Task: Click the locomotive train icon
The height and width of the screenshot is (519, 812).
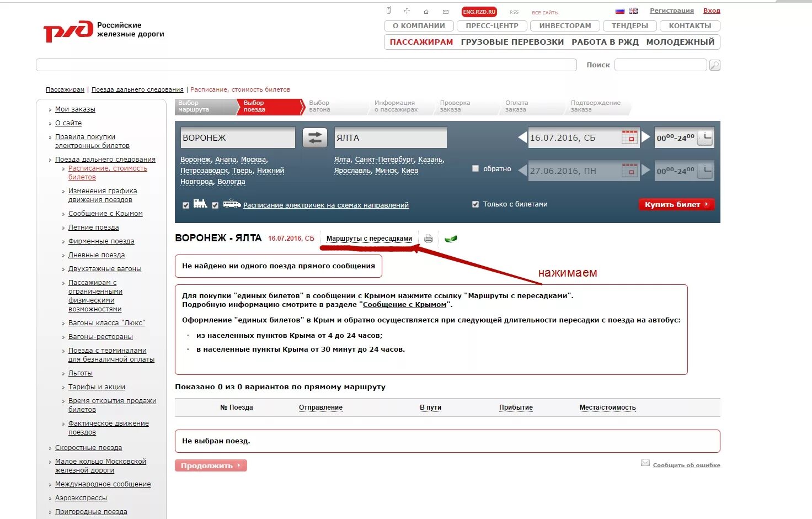Action: coord(200,204)
